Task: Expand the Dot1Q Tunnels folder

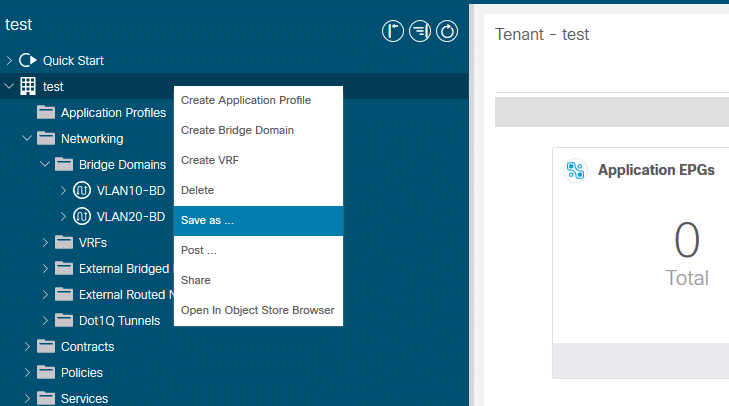Action: pos(45,321)
